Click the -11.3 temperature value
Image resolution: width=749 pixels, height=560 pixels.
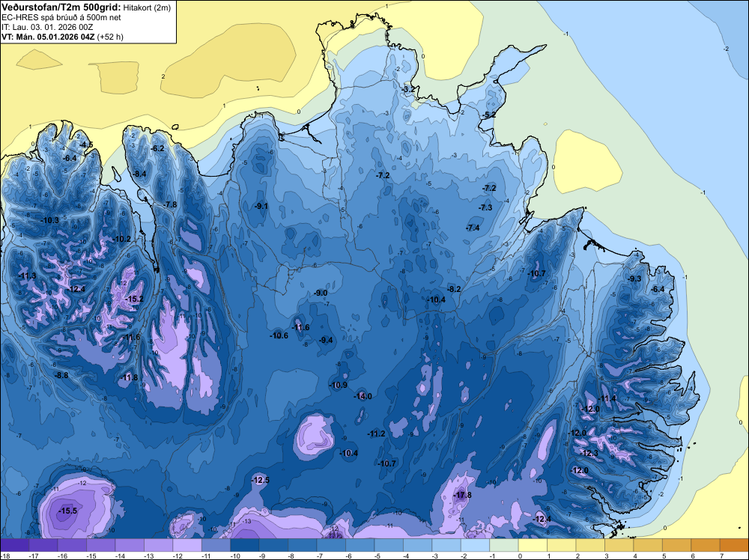click(x=27, y=276)
